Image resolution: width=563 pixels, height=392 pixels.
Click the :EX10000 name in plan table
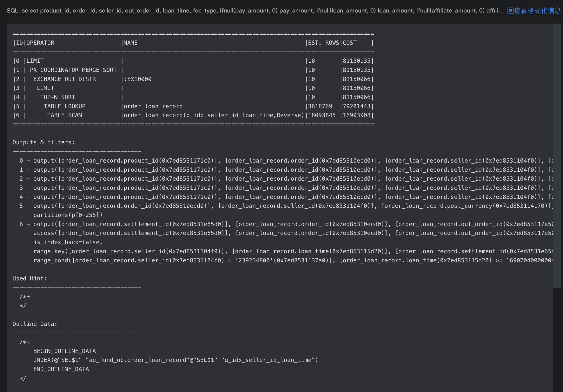138,79
